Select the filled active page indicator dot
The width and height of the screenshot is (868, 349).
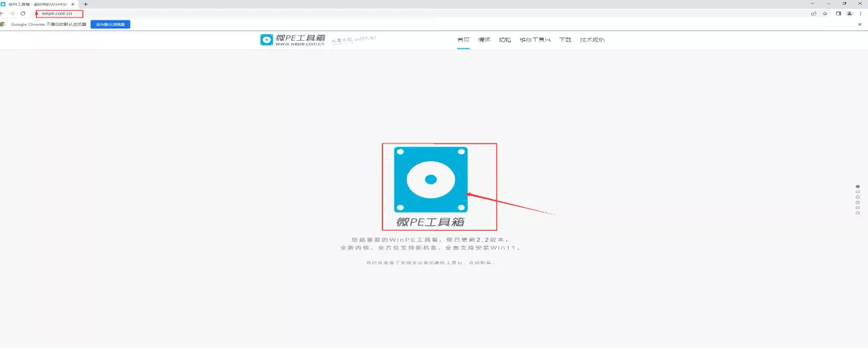[858, 186]
